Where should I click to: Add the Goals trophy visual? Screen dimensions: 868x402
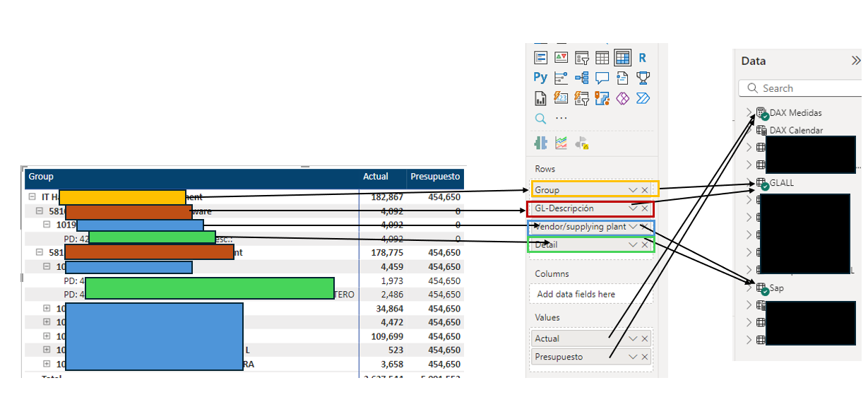pyautogui.click(x=643, y=78)
